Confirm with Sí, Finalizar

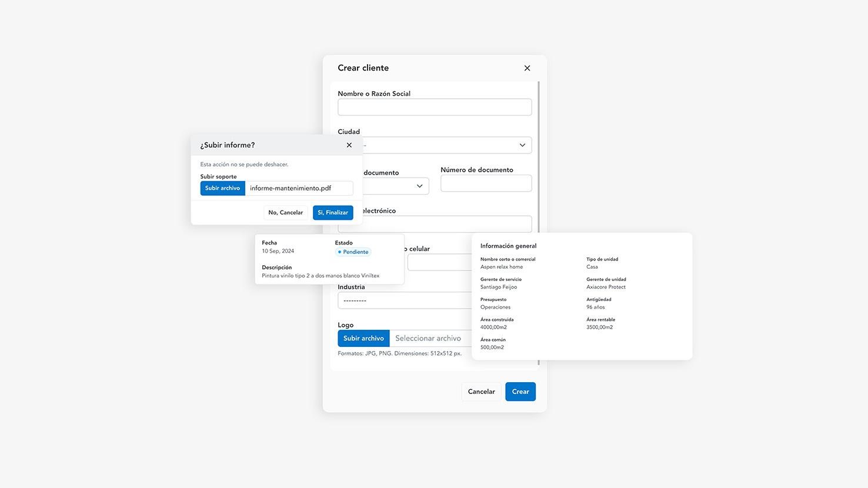coord(332,212)
